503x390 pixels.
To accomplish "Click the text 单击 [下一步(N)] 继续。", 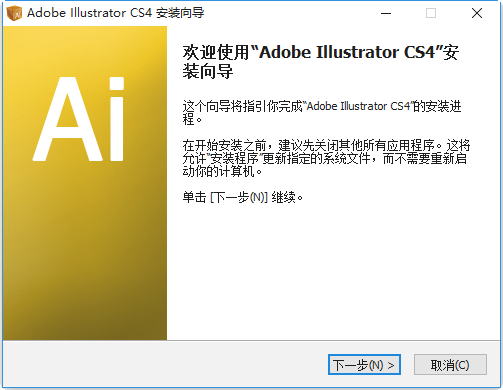I will tap(243, 197).
